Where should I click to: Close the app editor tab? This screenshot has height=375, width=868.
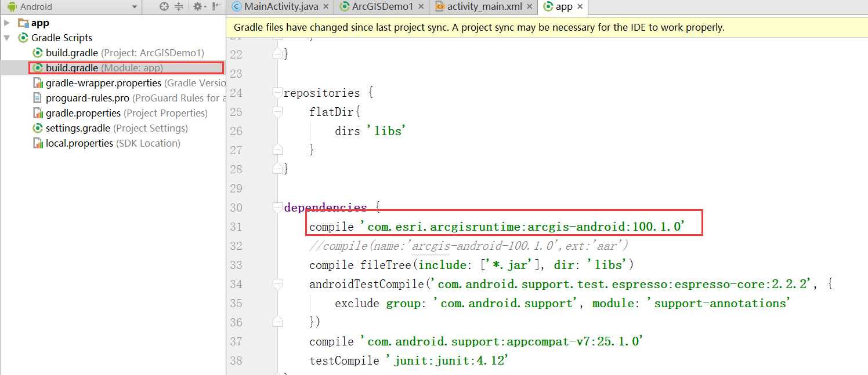[x=580, y=7]
